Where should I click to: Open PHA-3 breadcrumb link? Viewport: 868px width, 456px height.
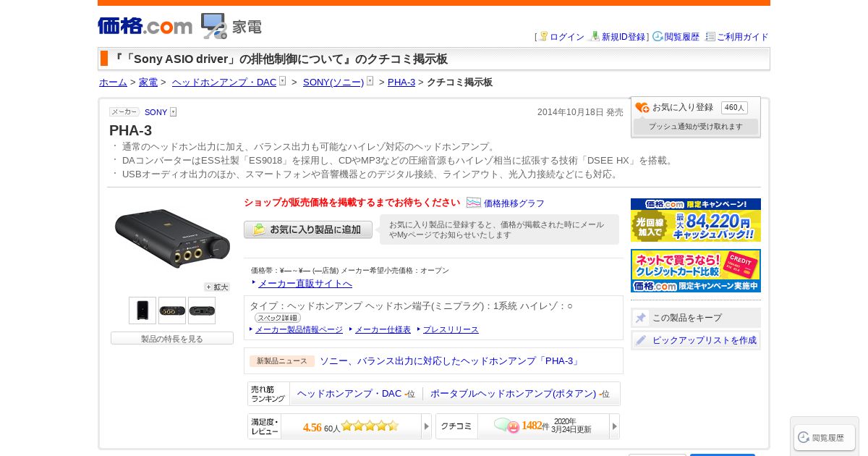pyautogui.click(x=401, y=83)
